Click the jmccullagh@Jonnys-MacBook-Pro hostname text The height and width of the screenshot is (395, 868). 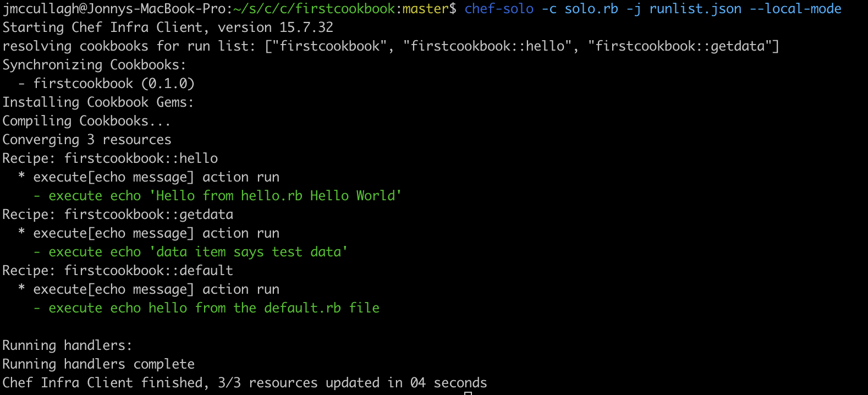[114, 9]
